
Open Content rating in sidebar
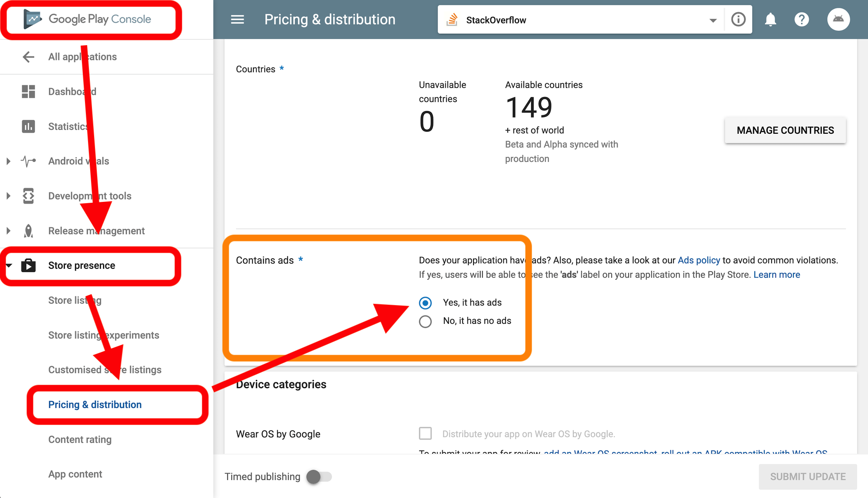pyautogui.click(x=80, y=439)
